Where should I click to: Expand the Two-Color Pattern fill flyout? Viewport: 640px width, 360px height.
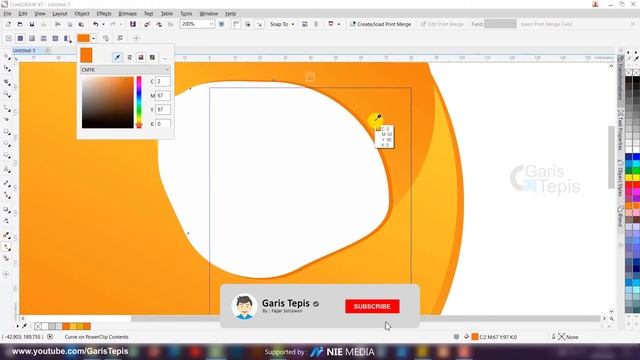point(68,38)
